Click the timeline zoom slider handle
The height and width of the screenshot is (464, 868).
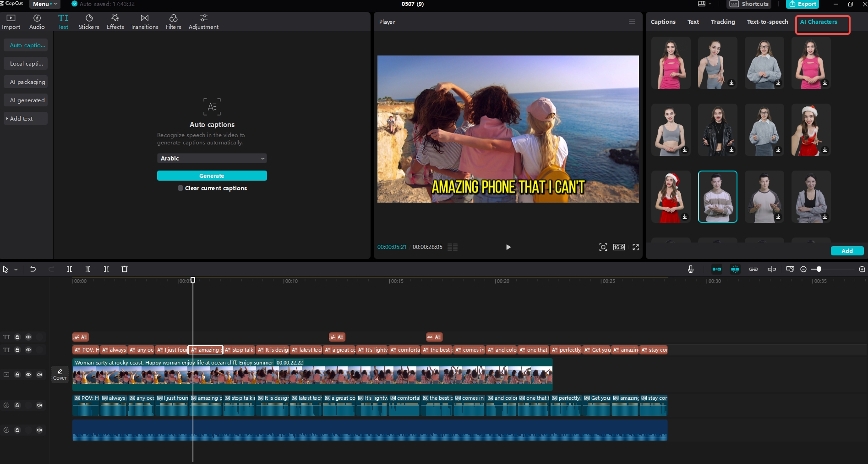click(819, 269)
